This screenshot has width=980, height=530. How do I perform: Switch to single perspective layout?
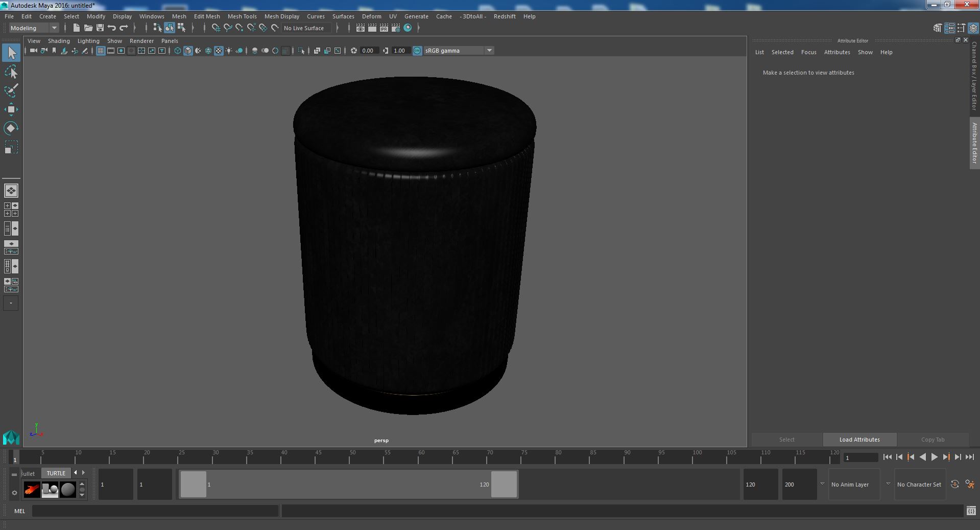[x=11, y=191]
